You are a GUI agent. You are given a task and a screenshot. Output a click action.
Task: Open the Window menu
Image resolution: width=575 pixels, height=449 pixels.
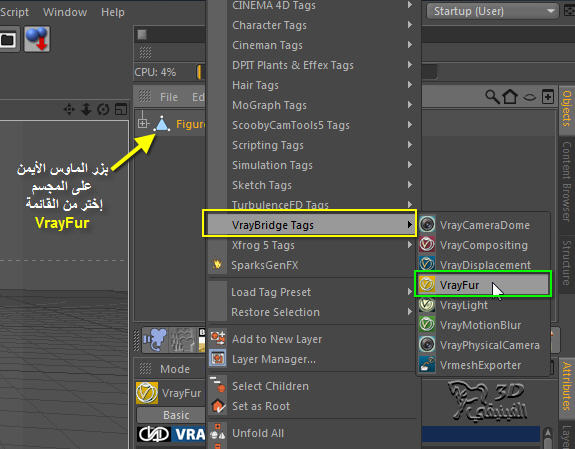[x=65, y=12]
